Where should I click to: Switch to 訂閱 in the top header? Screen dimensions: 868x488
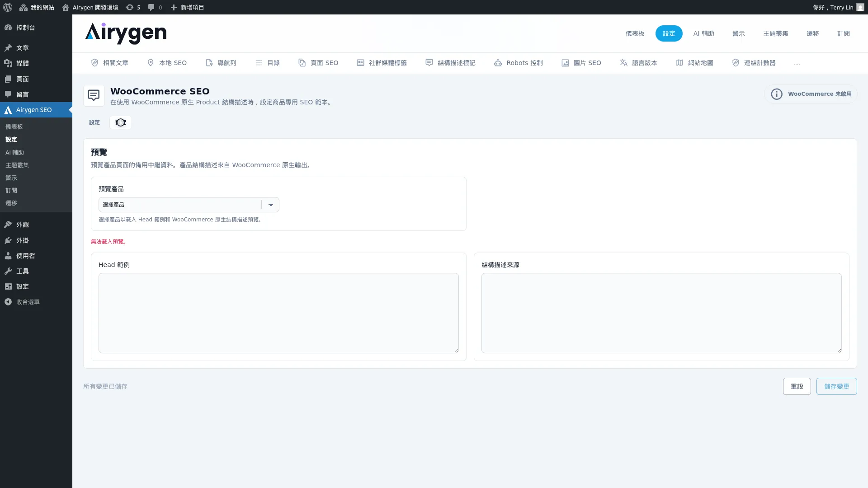[x=843, y=33]
